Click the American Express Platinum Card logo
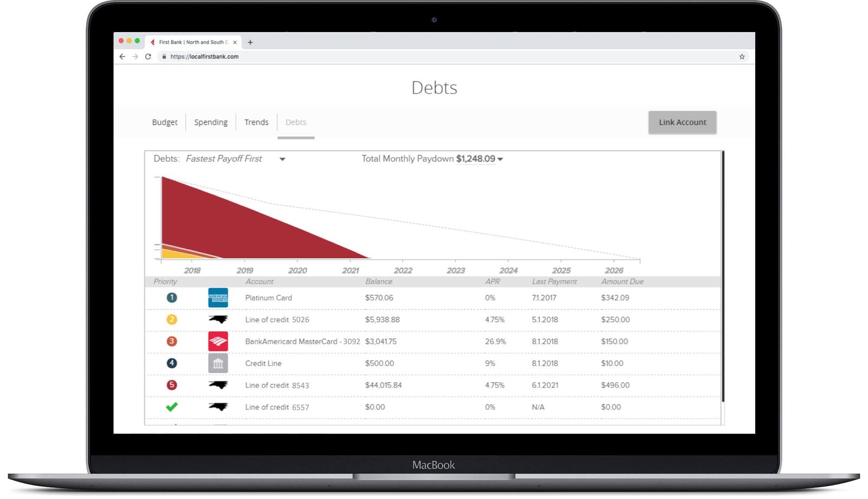This screenshot has width=868, height=499. pos(218,298)
